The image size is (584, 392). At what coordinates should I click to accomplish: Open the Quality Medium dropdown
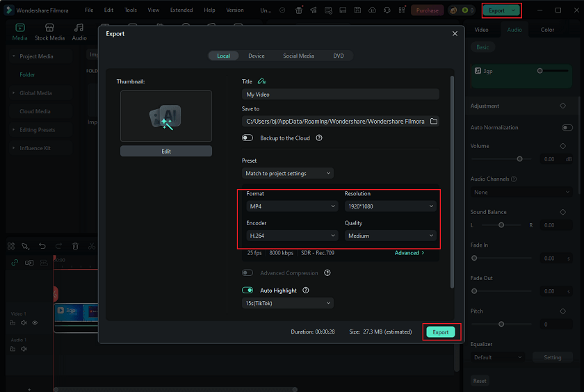tap(390, 236)
